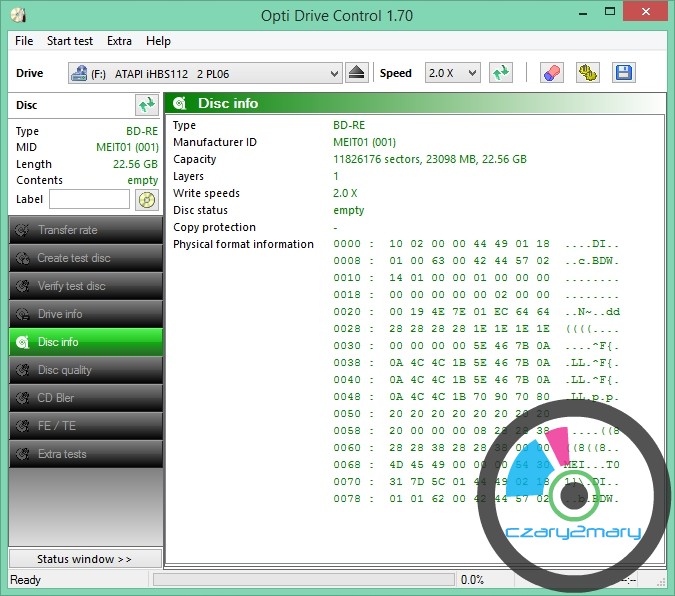675x596 pixels.
Task: Click the erase disc eraser icon
Action: 551,73
